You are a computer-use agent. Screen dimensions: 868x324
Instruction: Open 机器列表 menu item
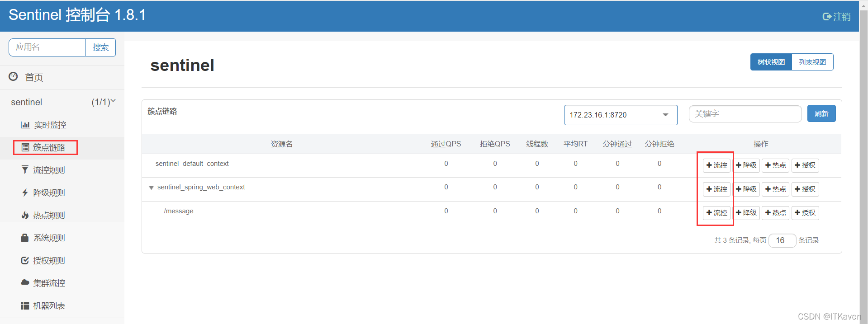62,305
